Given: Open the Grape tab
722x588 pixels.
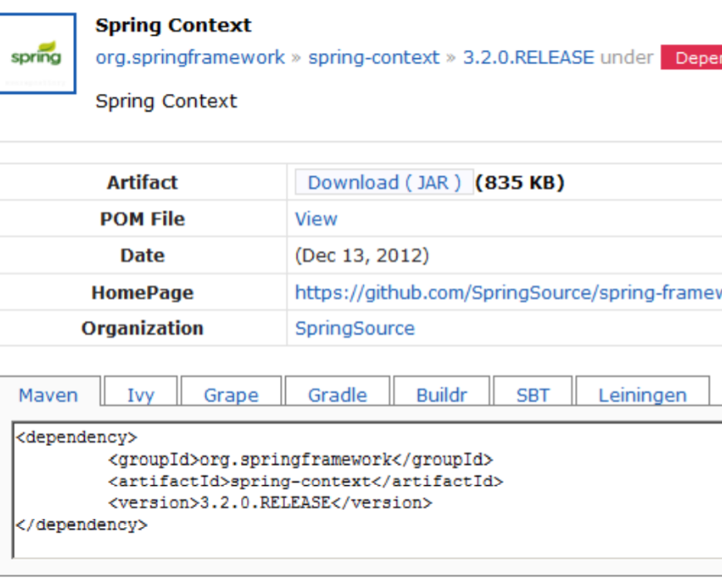Looking at the screenshot, I should [231, 395].
